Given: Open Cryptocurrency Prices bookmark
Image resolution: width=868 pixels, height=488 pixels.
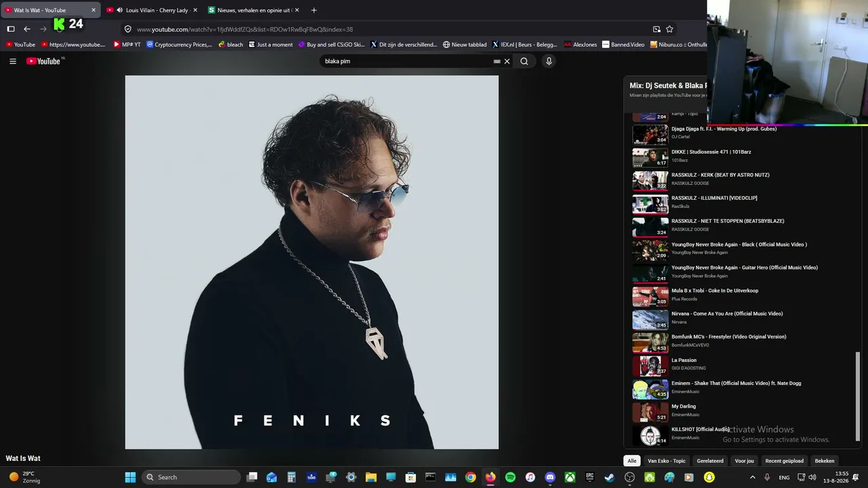Looking at the screenshot, I should click(179, 45).
